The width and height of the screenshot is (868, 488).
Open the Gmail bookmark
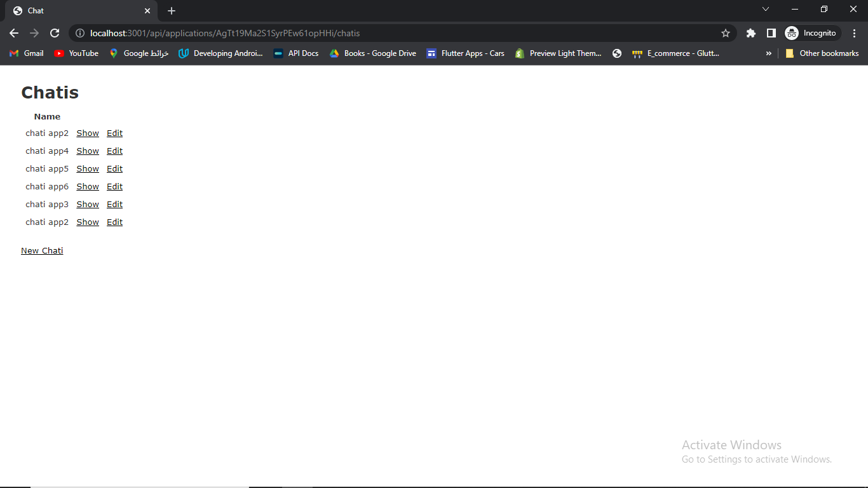pos(25,53)
